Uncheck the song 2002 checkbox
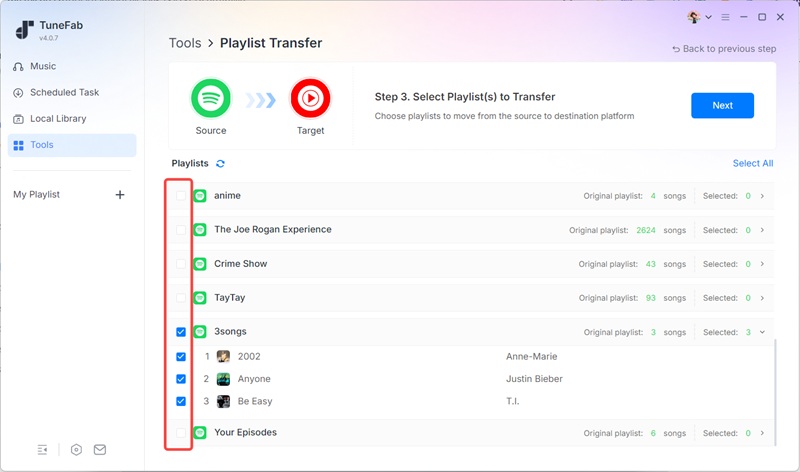The image size is (800, 472). 181,357
